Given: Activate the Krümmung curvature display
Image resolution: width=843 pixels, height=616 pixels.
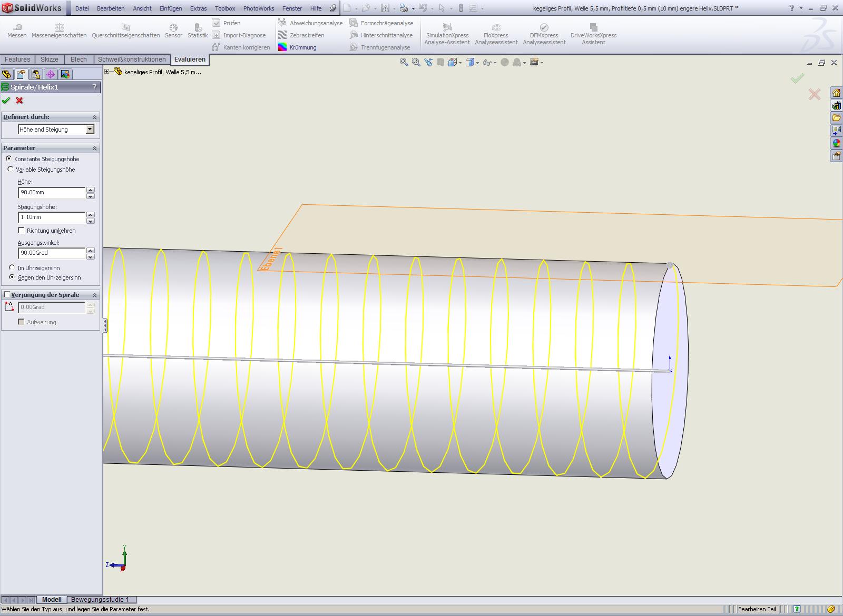Looking at the screenshot, I should pos(298,47).
